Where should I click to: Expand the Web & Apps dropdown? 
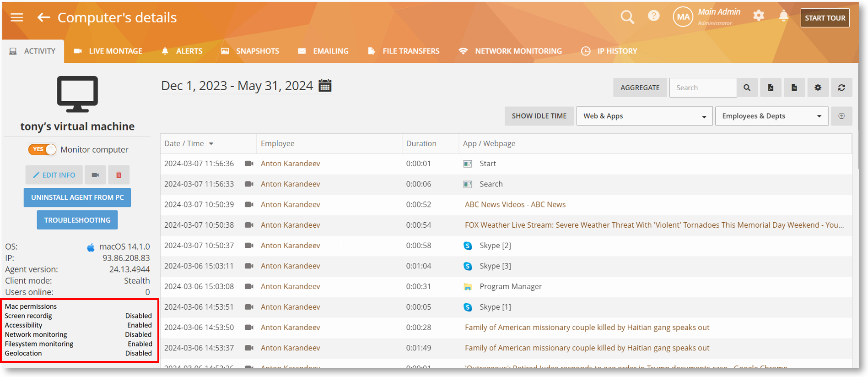(x=644, y=116)
